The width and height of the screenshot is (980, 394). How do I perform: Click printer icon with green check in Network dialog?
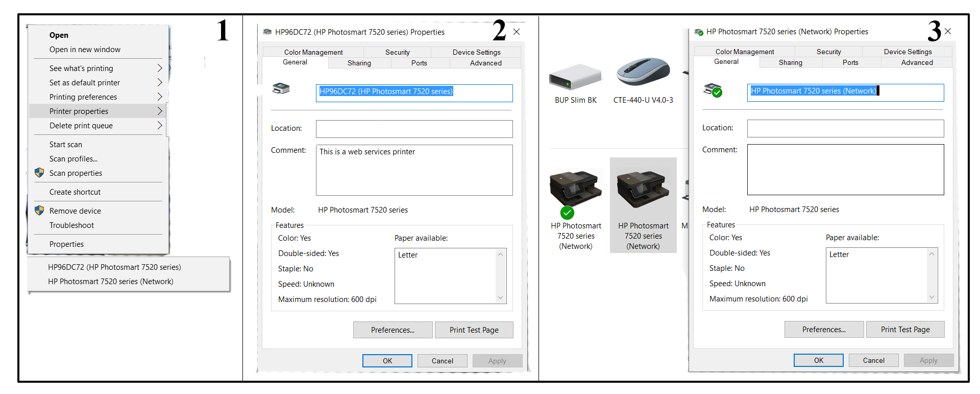coord(713,90)
